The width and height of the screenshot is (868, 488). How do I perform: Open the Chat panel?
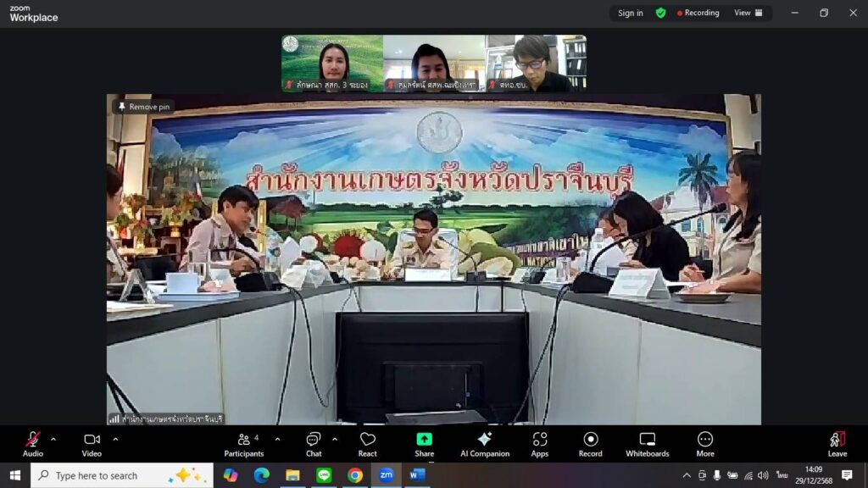coord(314,442)
